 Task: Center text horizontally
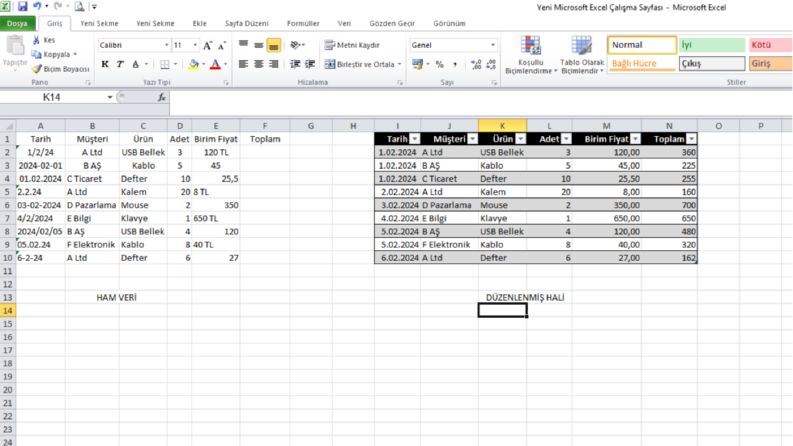click(x=258, y=64)
